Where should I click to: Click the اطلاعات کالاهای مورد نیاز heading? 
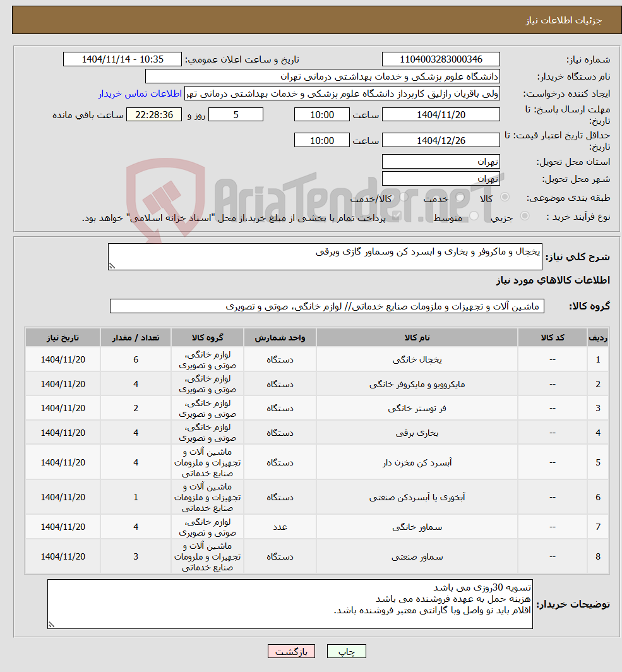pyautogui.click(x=553, y=280)
